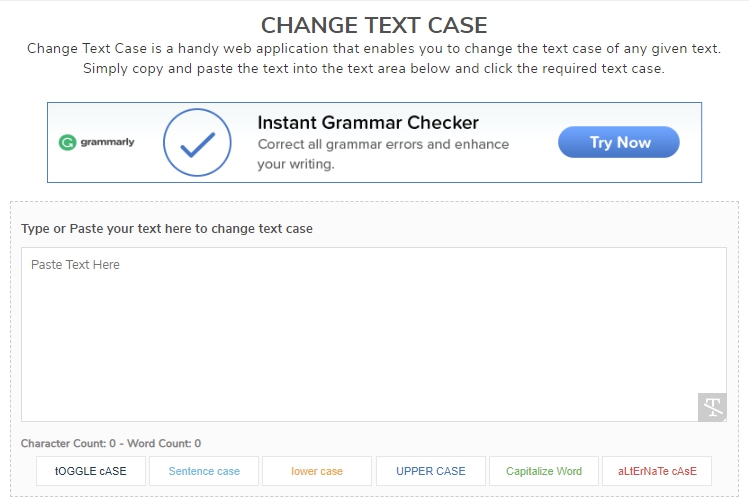Image resolution: width=749 pixels, height=497 pixels.
Task: Click the clear text icon in the textarea corner
Action: click(711, 407)
